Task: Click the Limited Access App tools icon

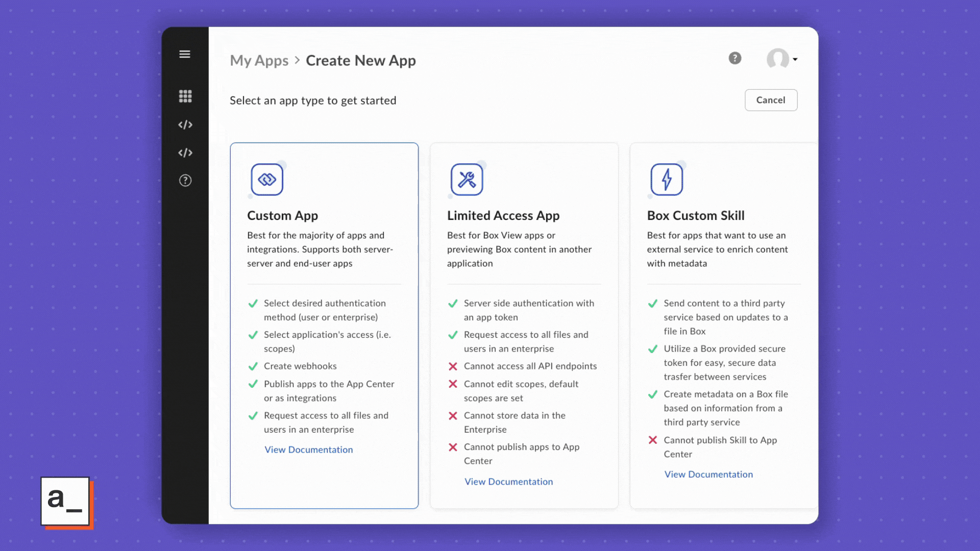Action: click(x=467, y=180)
